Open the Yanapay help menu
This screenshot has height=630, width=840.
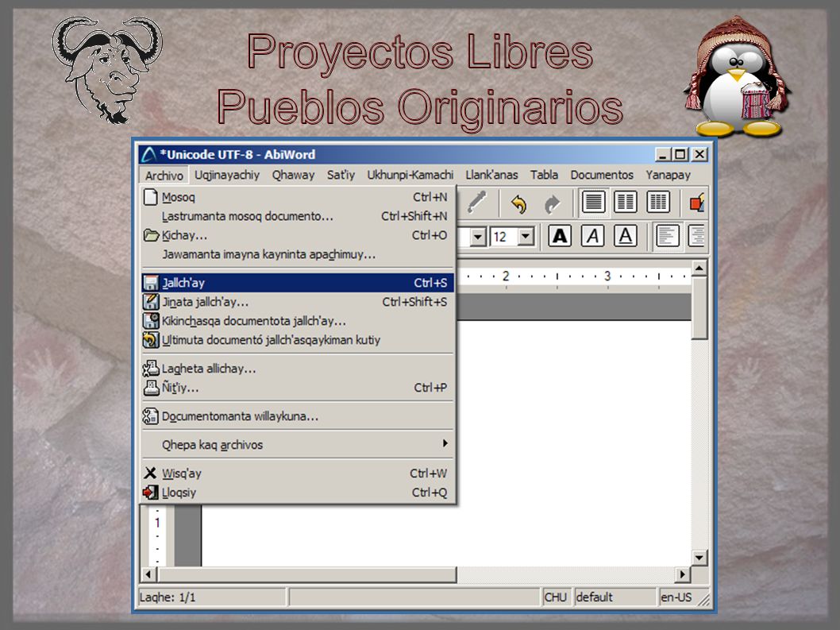point(668,175)
